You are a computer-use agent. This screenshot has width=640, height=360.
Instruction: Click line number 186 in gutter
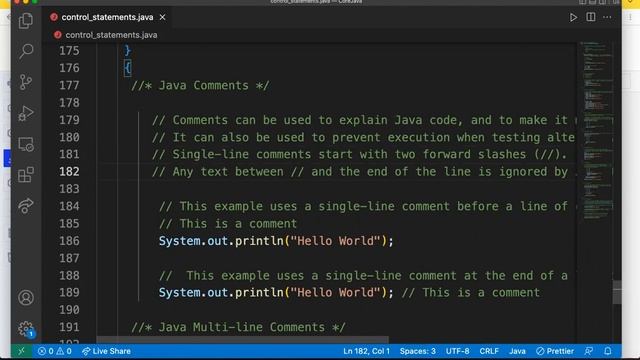tap(69, 241)
